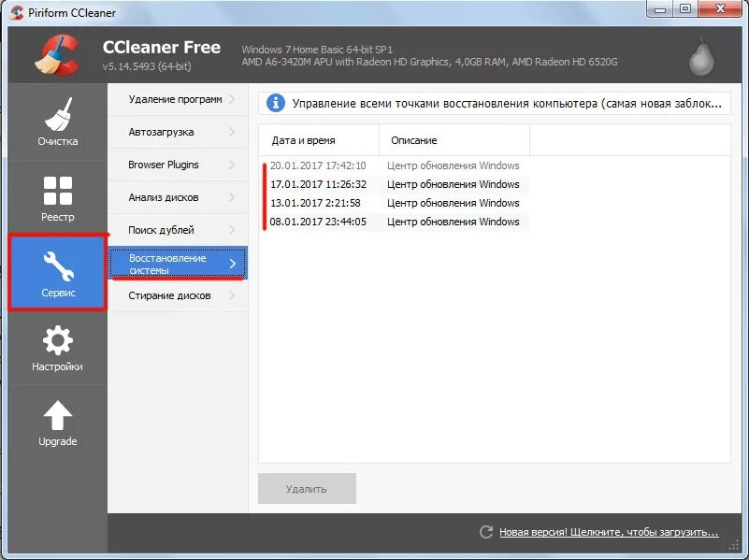
Task: Close the CCleaner window
Action: coord(721,9)
